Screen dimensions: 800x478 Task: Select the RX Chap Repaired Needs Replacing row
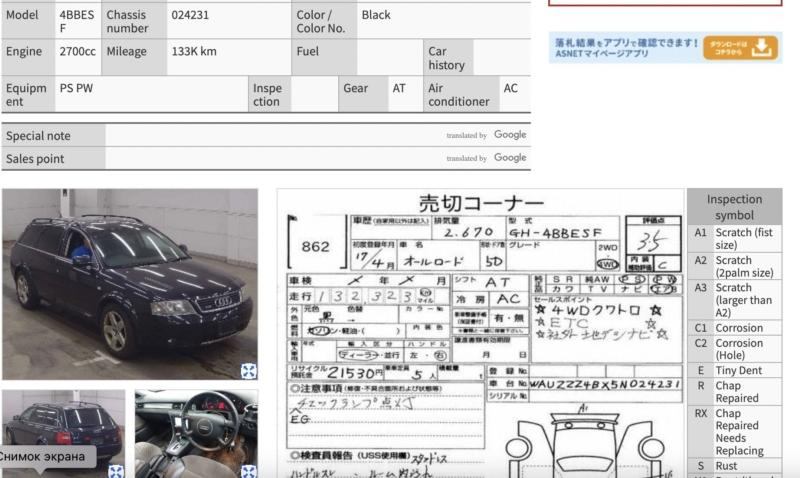point(734,430)
